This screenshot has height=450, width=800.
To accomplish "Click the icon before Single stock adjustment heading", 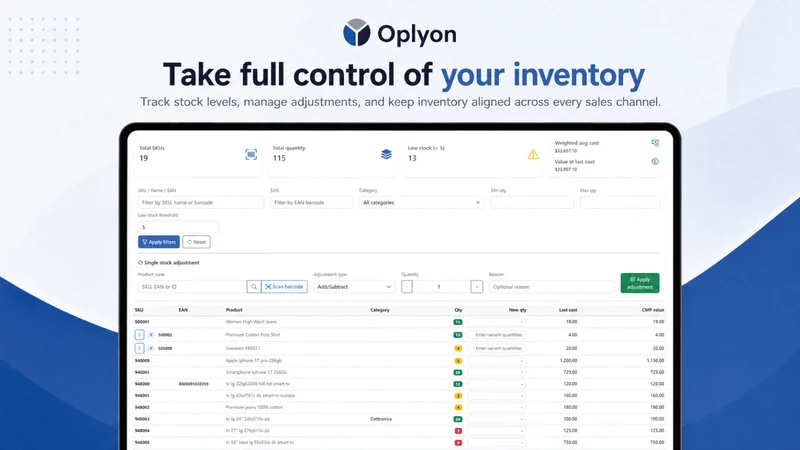I will point(140,263).
